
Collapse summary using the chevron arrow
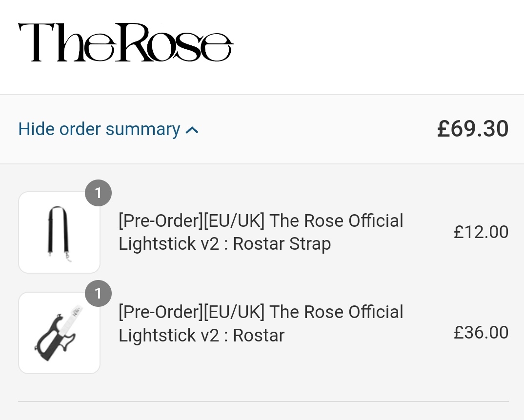click(192, 130)
